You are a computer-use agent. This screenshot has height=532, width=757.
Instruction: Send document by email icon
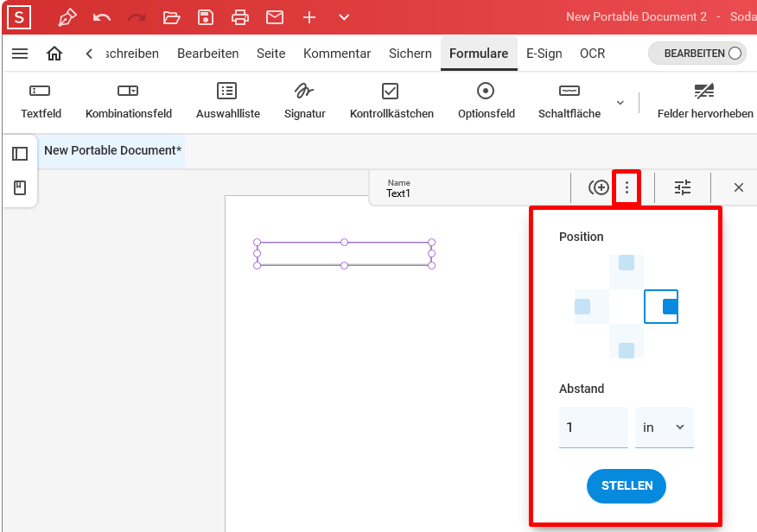coord(275,18)
